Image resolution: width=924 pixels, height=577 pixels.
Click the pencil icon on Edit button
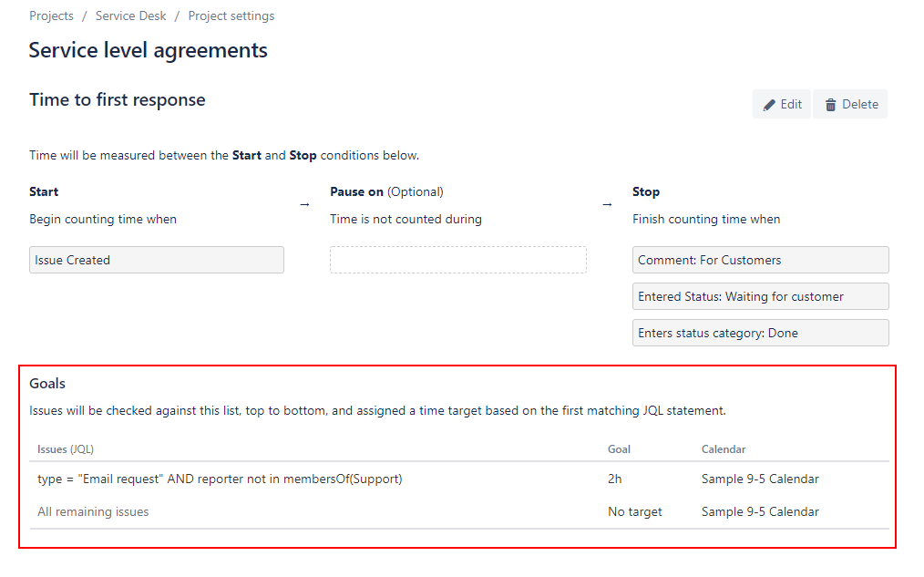769,105
